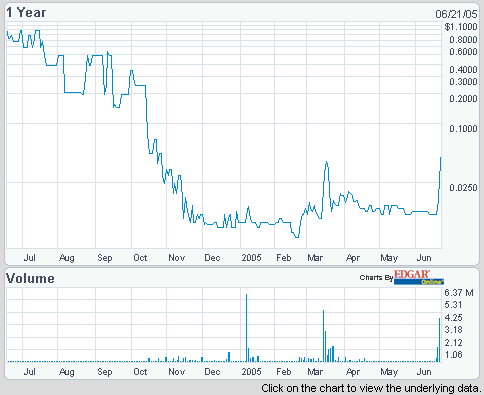Click the Volume chart's Mar month label

tap(315, 371)
